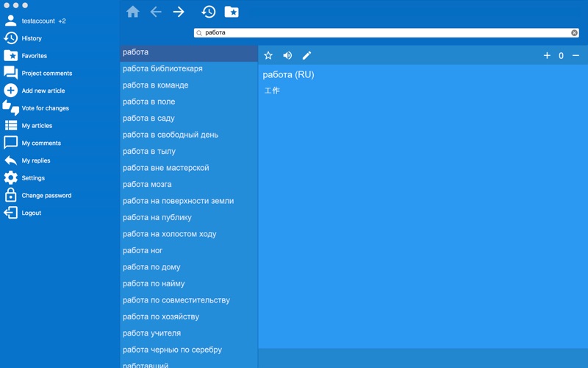Go to the home screen icon
This screenshot has width=588, height=368.
pyautogui.click(x=133, y=12)
